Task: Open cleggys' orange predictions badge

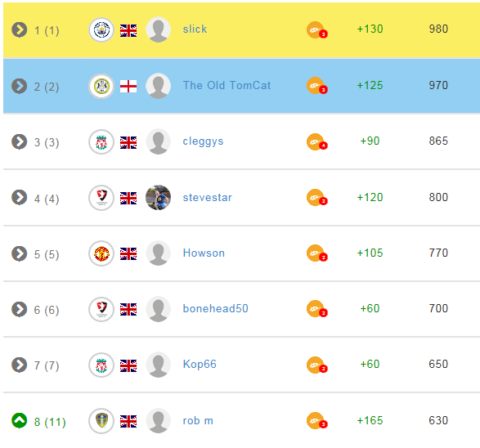Action: pyautogui.click(x=316, y=142)
